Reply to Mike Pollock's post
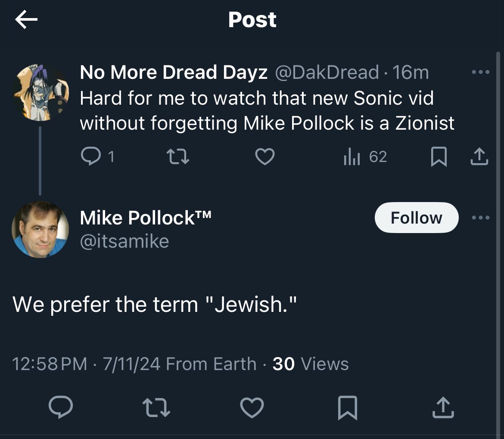 point(60,408)
